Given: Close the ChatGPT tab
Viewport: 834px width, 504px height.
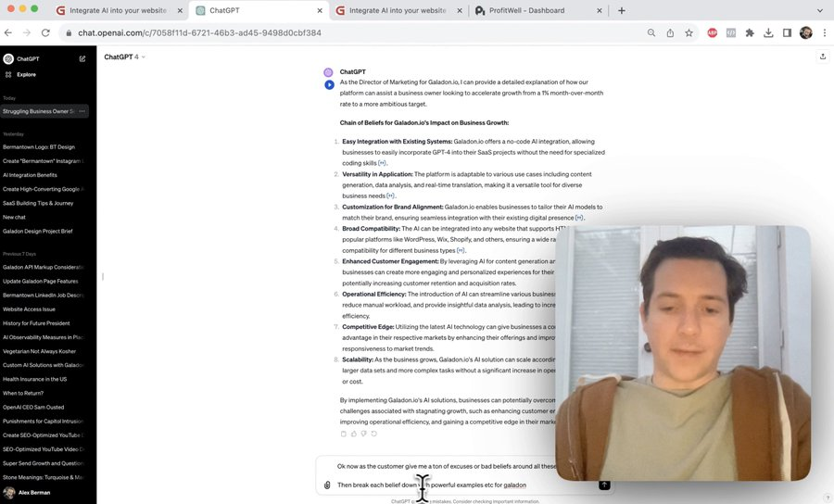Looking at the screenshot, I should tap(320, 10).
